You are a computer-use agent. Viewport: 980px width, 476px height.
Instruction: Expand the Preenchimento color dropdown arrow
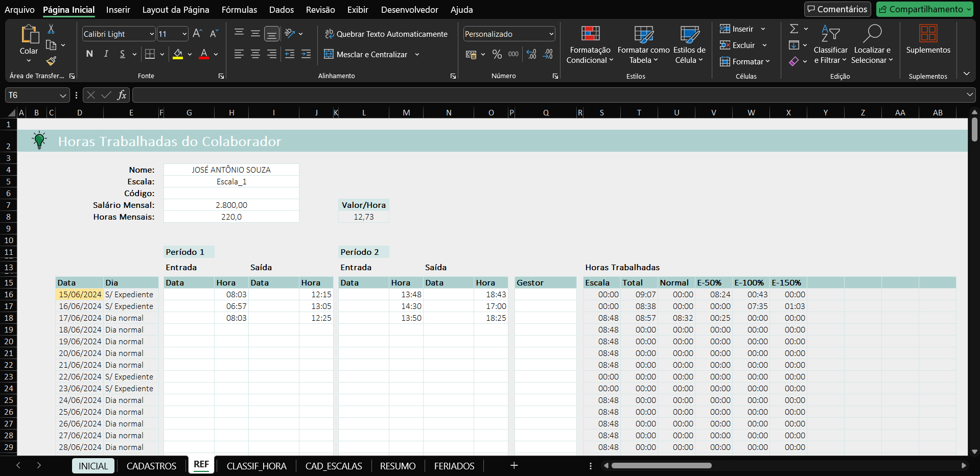(x=190, y=54)
